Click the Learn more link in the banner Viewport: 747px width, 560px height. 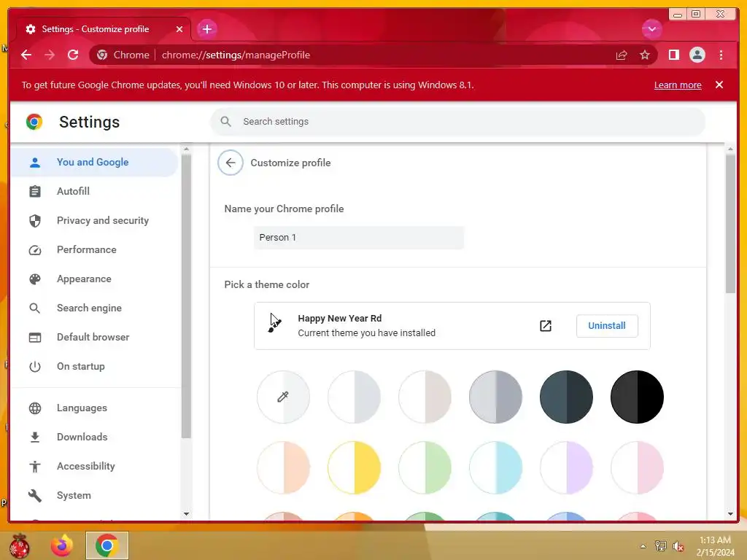(x=678, y=85)
